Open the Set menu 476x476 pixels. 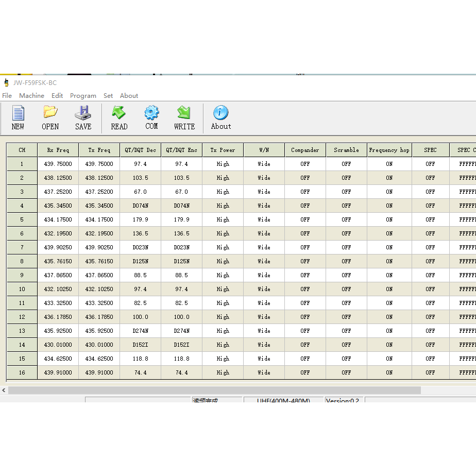click(108, 96)
